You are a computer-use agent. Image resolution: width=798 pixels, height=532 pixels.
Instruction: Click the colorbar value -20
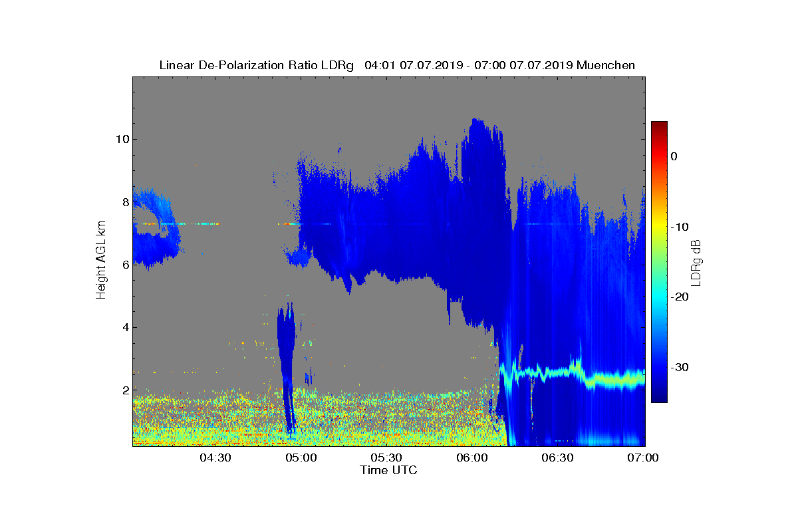click(679, 297)
